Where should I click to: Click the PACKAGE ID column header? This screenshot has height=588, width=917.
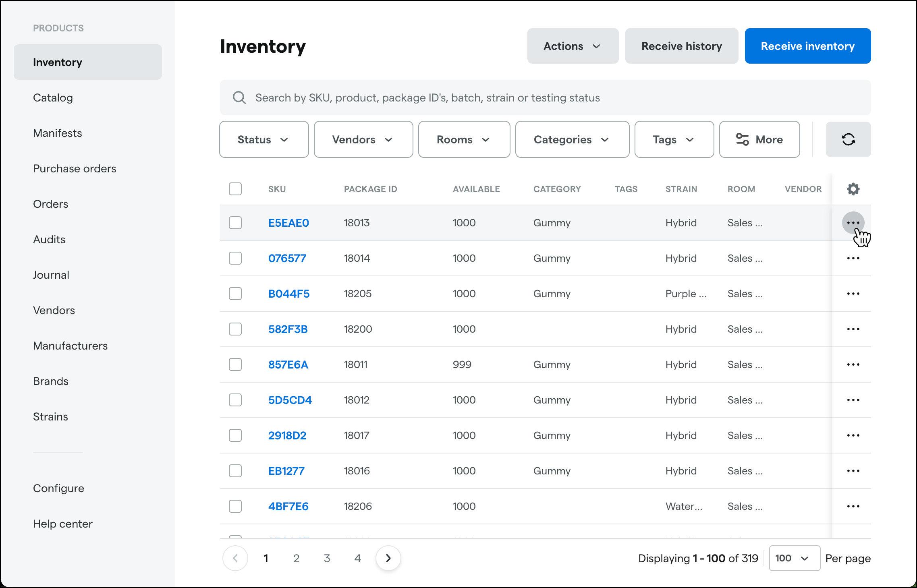click(370, 189)
